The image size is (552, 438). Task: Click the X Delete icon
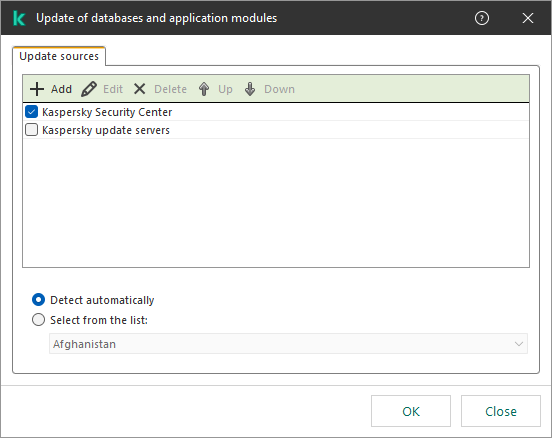(x=139, y=89)
